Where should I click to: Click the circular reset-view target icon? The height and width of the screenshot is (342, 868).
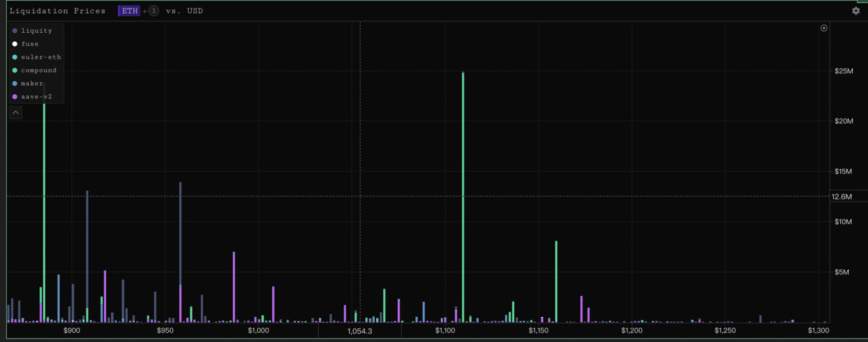823,28
